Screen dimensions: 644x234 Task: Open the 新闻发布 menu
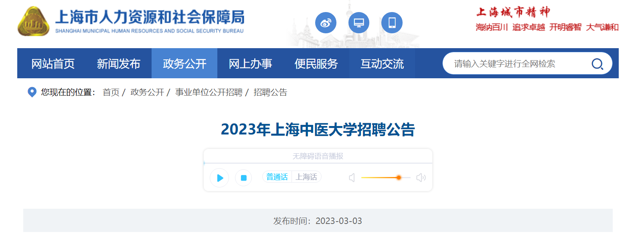click(119, 63)
